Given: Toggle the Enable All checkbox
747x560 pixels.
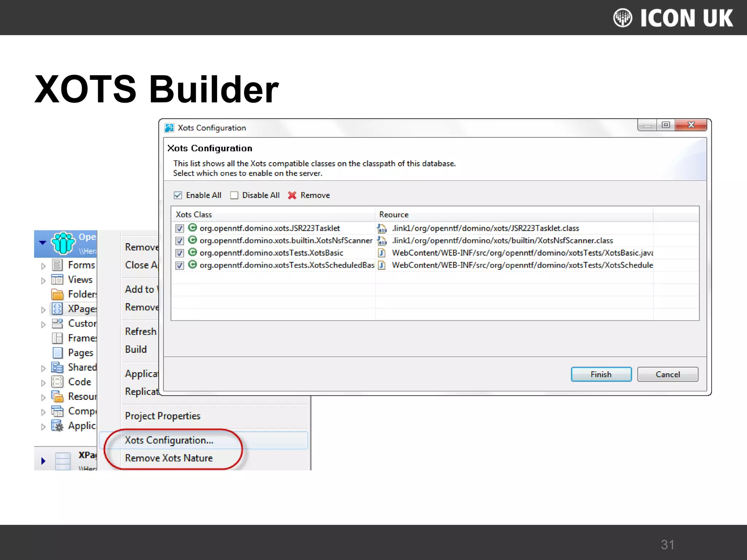Looking at the screenshot, I should (178, 195).
